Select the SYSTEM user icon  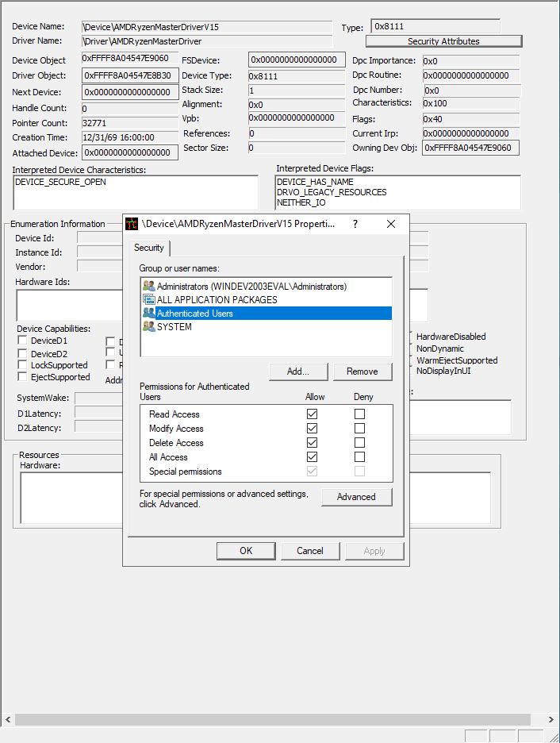tap(148, 327)
